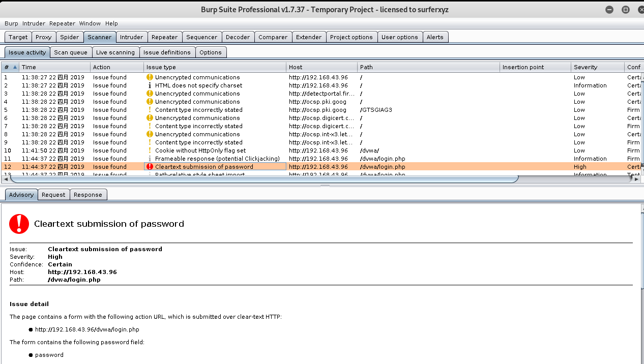Open the Extender tab

pos(309,37)
